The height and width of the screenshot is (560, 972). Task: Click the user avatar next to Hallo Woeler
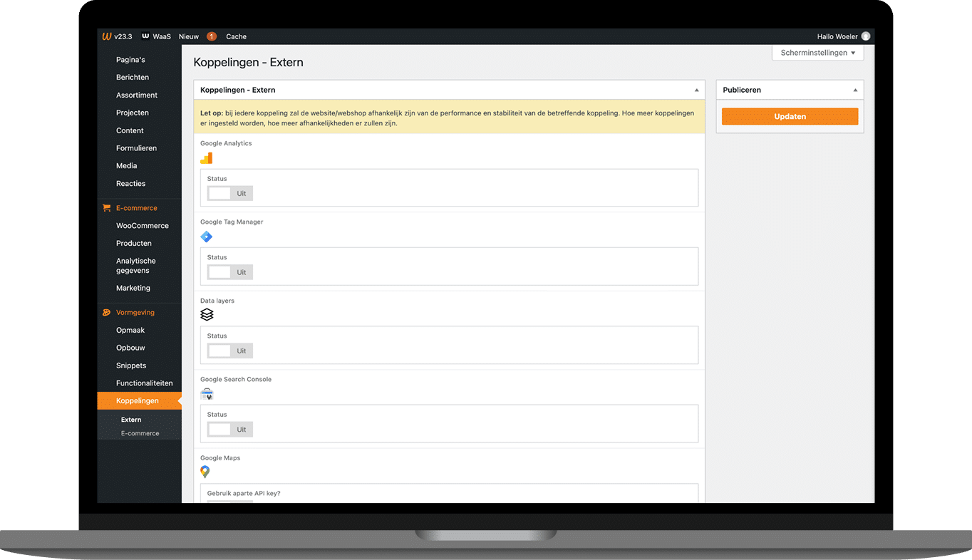[866, 36]
